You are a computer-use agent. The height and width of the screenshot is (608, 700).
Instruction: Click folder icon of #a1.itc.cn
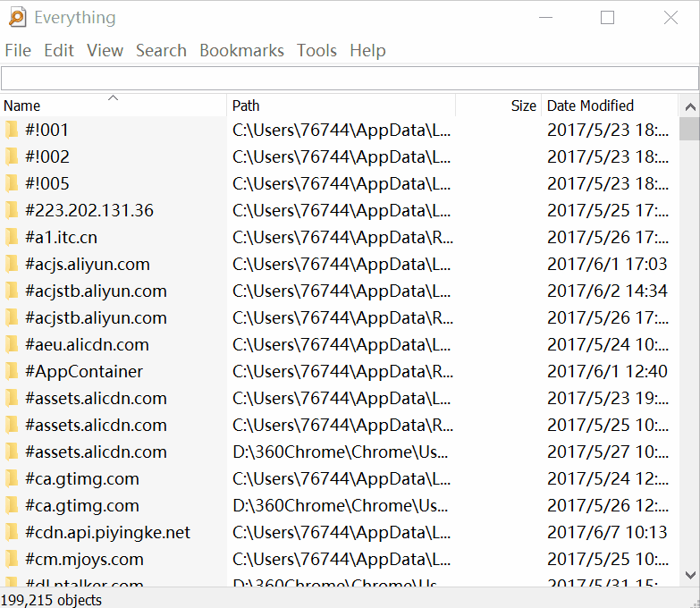click(x=12, y=237)
